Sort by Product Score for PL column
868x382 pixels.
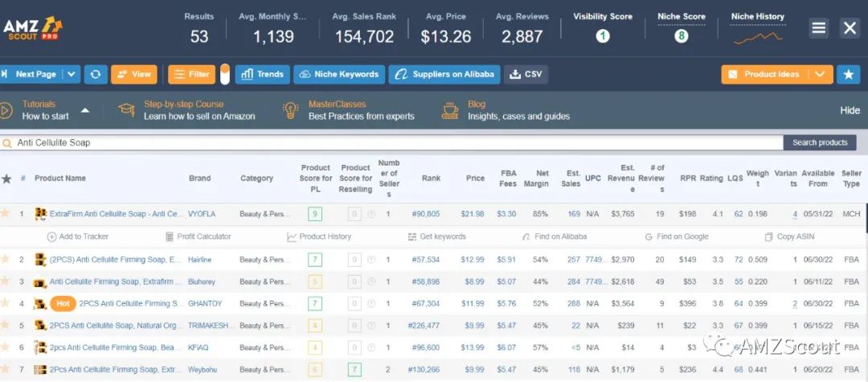[x=316, y=179]
